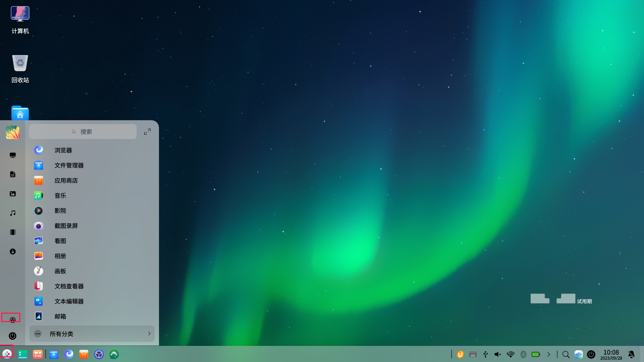
Task: Click the battery indicator
Action: pos(536,354)
